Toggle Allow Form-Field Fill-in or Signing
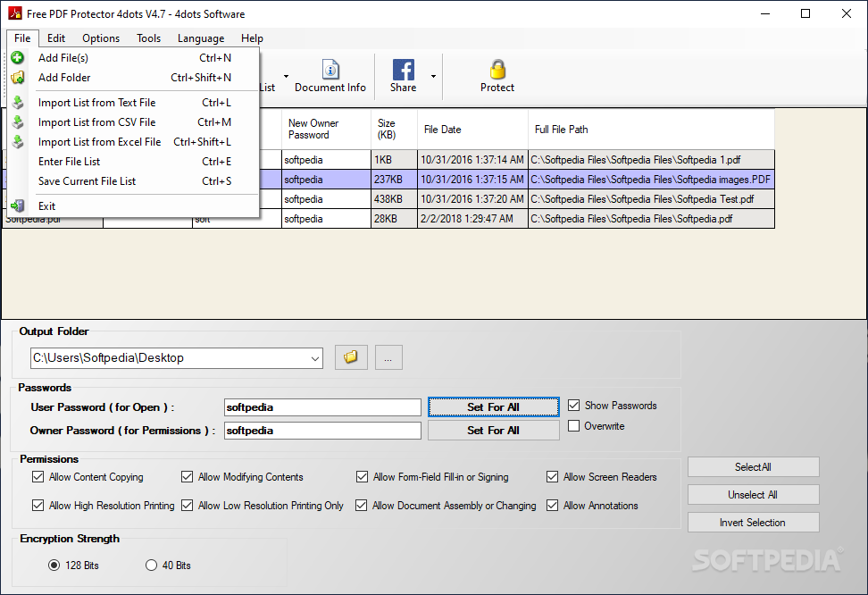 pos(362,477)
